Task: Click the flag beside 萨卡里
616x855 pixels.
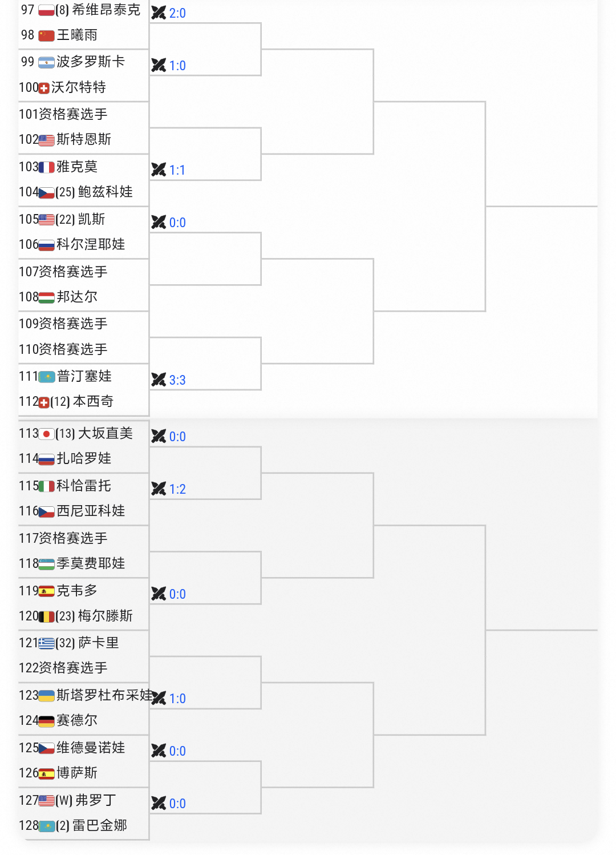Action: pyautogui.click(x=47, y=643)
